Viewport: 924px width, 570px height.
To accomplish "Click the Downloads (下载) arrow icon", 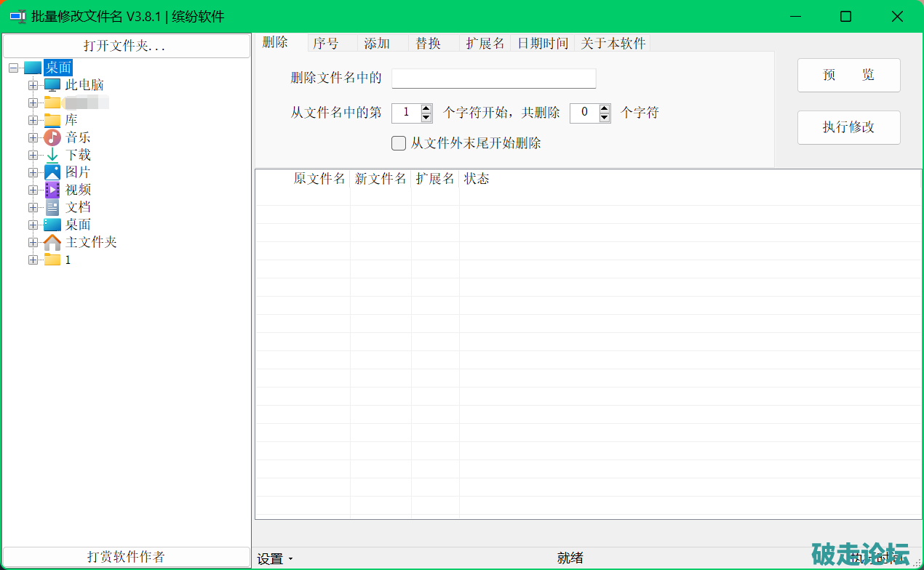I will 52,155.
